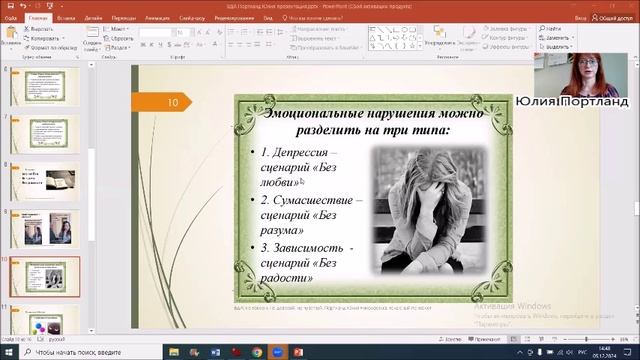The image size is (640, 360).
Task: Select the star shape in shapes gallery
Action: pos(412,46)
